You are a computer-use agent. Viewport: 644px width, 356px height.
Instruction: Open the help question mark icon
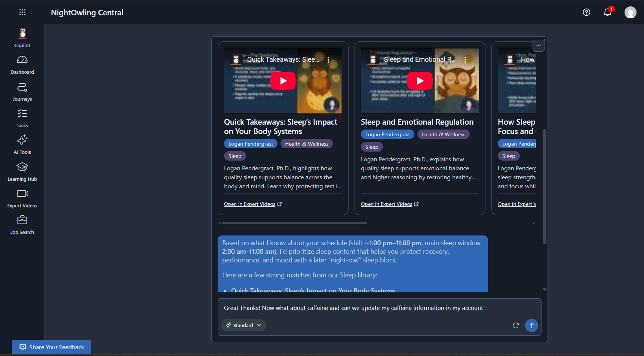point(586,12)
